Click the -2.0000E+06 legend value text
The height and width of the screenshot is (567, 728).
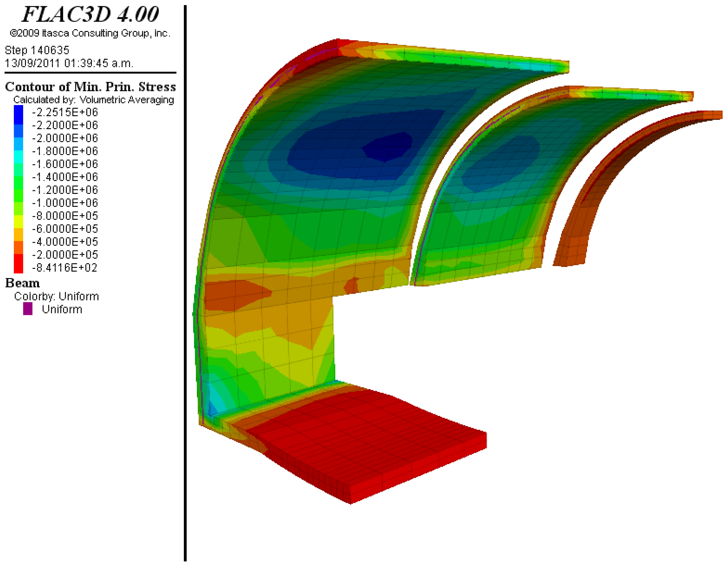click(65, 138)
